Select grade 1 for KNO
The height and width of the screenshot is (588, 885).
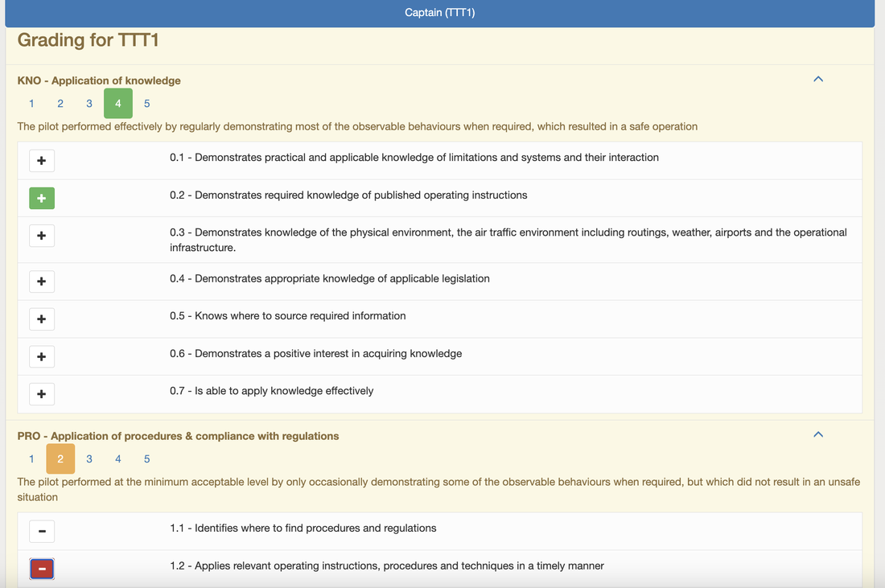pyautogui.click(x=31, y=103)
